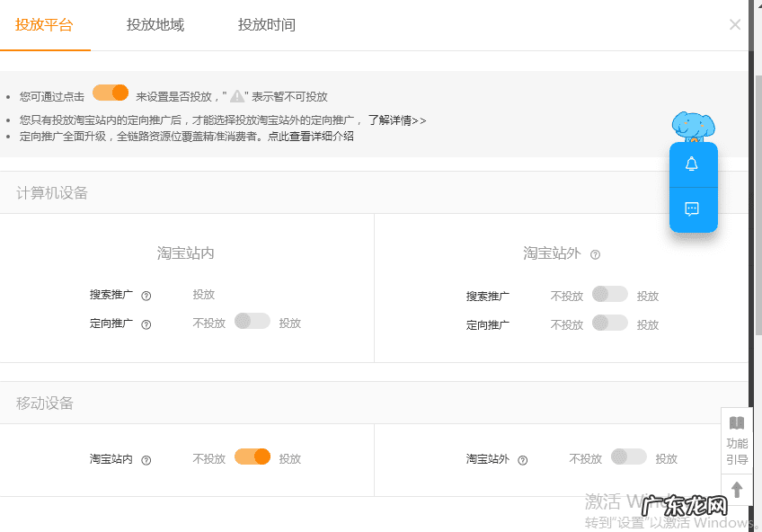Viewport: 762px width, 532px height.
Task: Enable the 定向推广 switch under computer 淘宝站内
Action: [253, 321]
